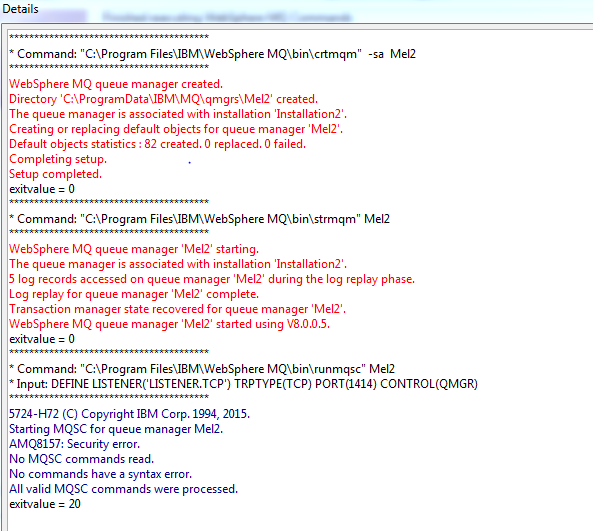Image resolution: width=593 pixels, height=531 pixels.
Task: Click the crtmqm command line
Action: coord(213,54)
